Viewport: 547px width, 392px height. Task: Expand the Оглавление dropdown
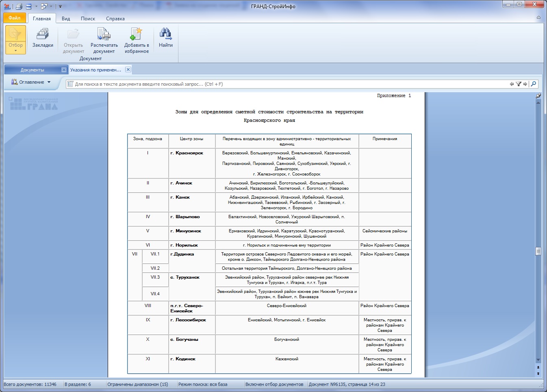31,82
